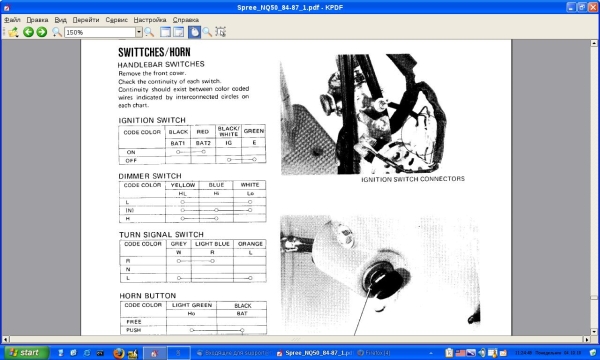Click the Windows start button

point(26,353)
